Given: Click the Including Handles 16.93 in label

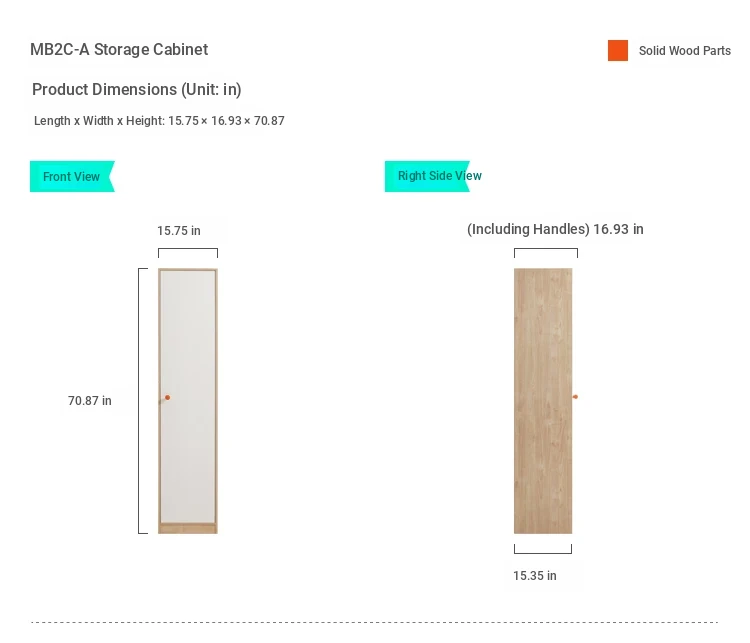Looking at the screenshot, I should [555, 229].
